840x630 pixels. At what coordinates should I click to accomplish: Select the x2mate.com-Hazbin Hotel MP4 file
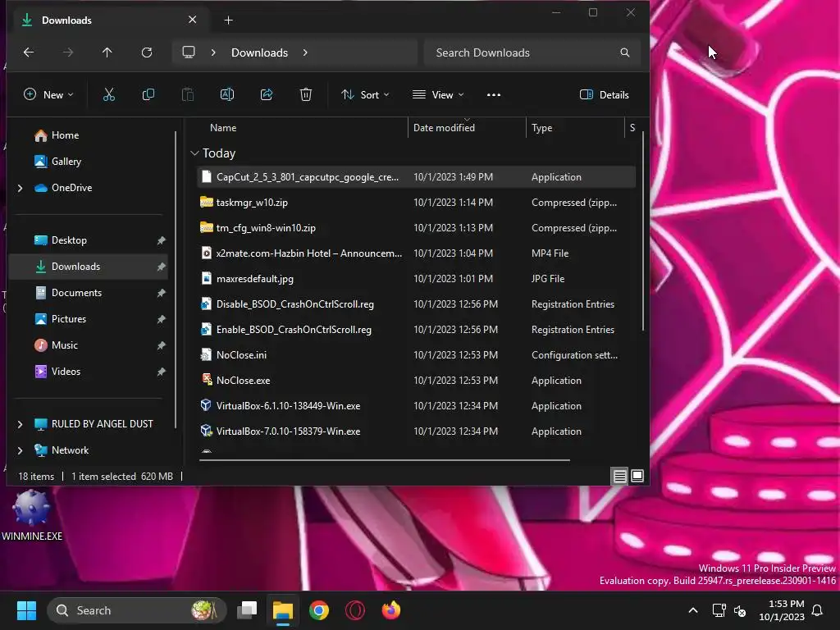pyautogui.click(x=417, y=253)
